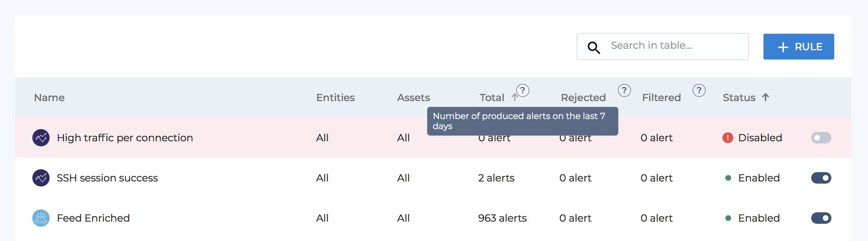This screenshot has height=241, width=868.
Task: Click the High traffic per connection rule icon
Action: pos(41,138)
